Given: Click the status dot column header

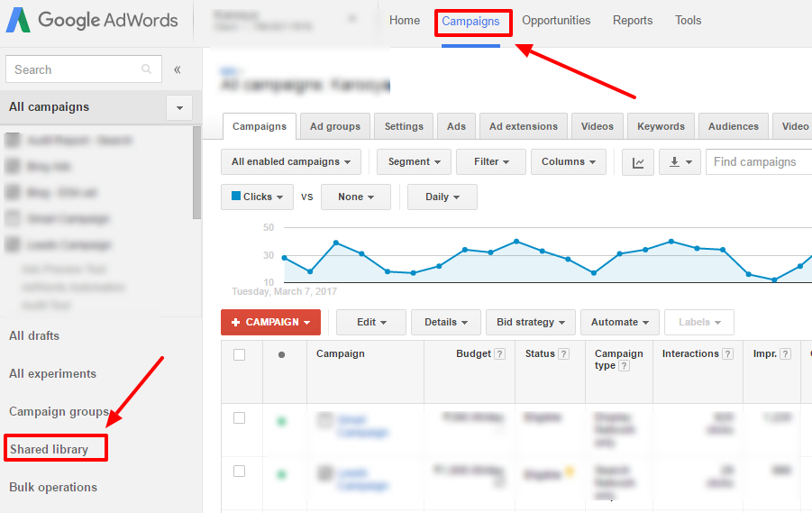Looking at the screenshot, I should point(282,355).
